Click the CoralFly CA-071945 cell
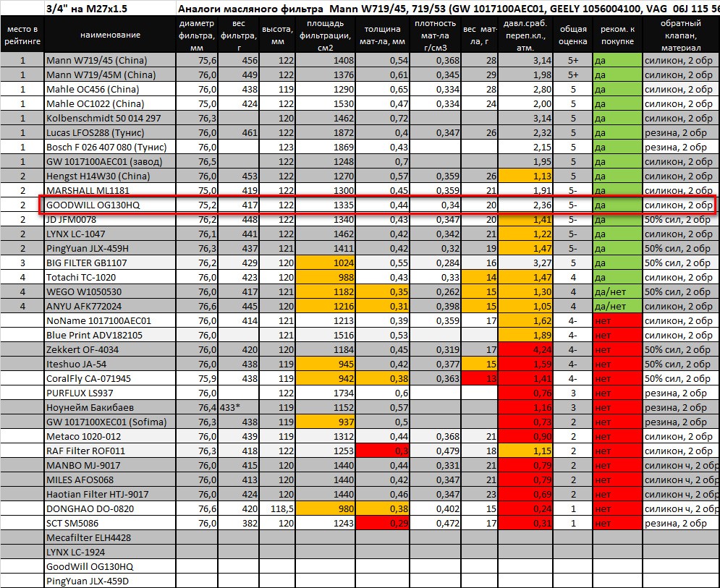Screen dimensions: 720x588 click(x=110, y=378)
